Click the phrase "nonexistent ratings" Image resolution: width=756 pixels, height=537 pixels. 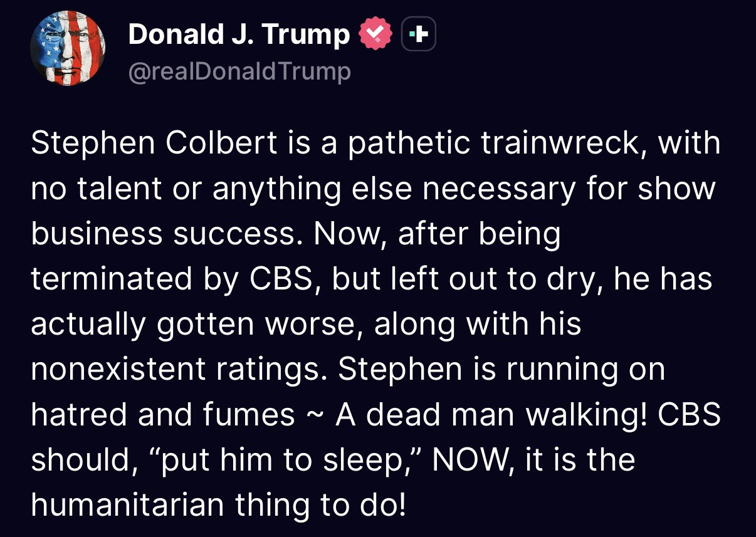[179, 370]
